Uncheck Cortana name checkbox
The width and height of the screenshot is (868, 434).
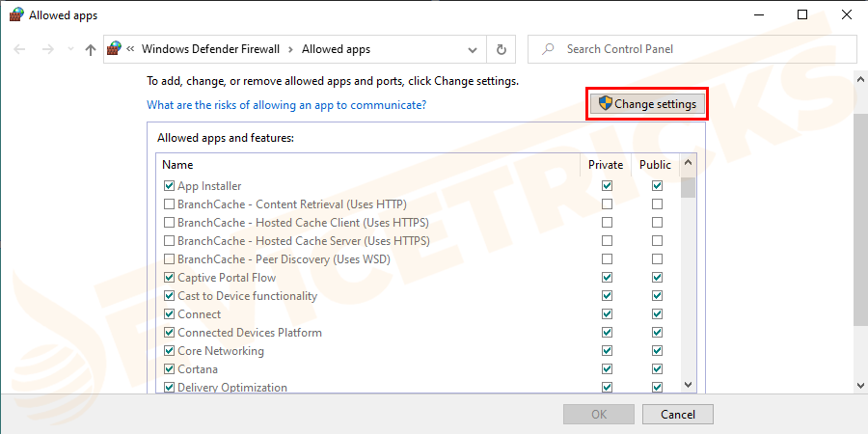[x=170, y=368]
